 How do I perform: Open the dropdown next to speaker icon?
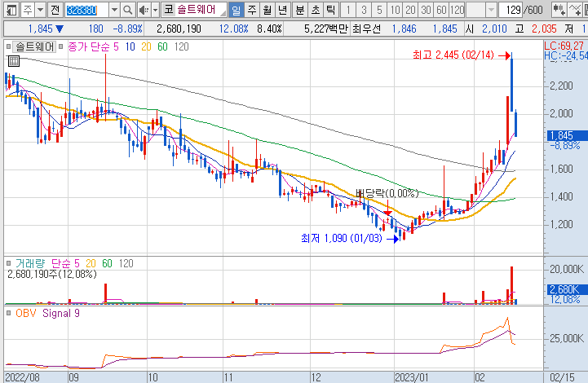[x=155, y=10]
